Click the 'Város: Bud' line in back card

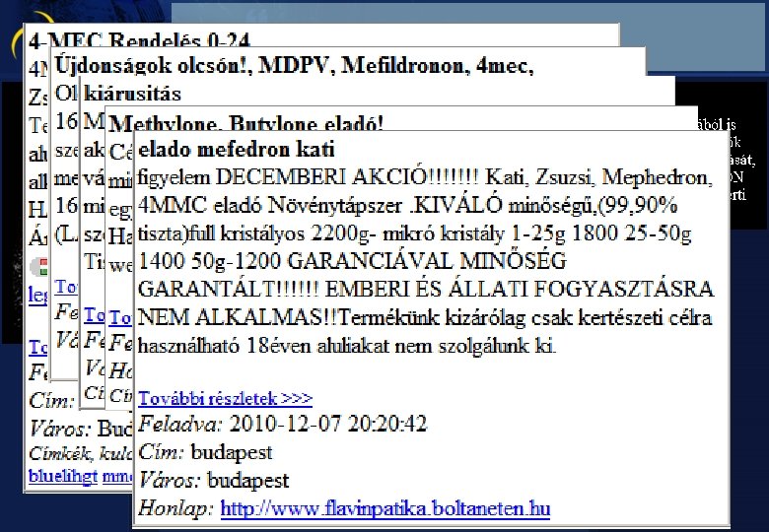click(81, 429)
